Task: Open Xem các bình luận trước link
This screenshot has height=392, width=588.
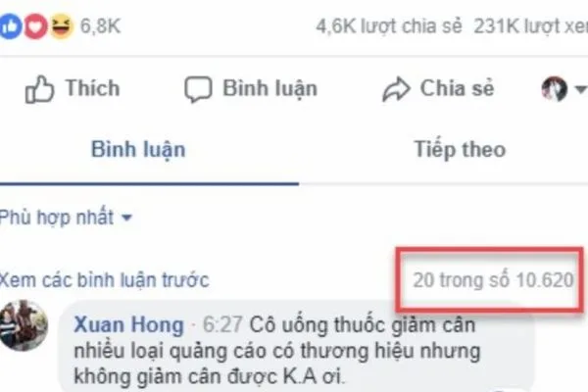Action: 104,280
